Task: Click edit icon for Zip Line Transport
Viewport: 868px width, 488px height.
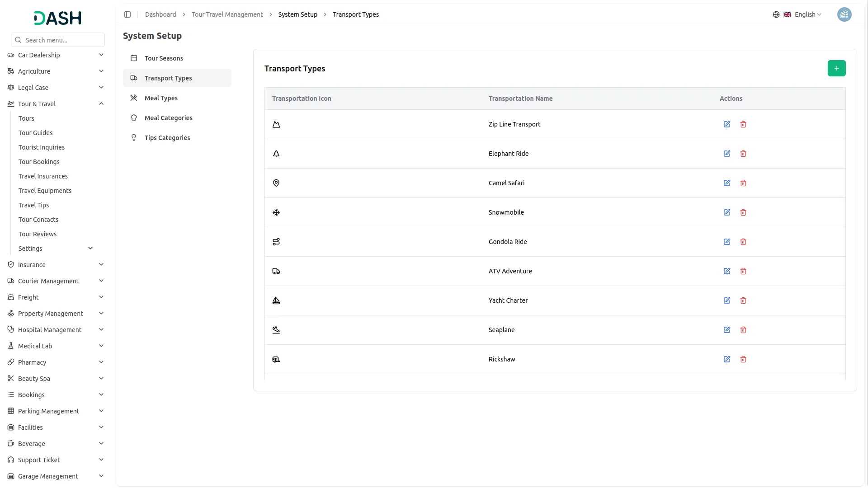Action: click(x=727, y=124)
